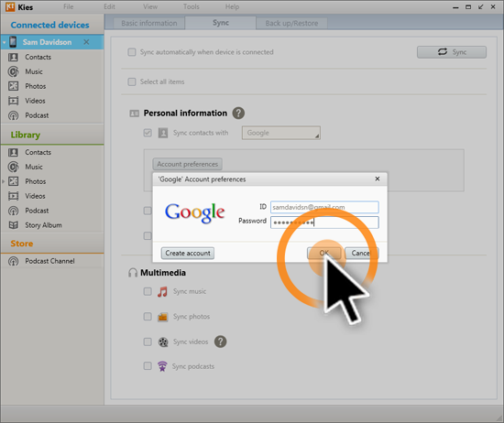This screenshot has height=423, width=504.
Task: Switch to the Sync tab
Action: (221, 23)
